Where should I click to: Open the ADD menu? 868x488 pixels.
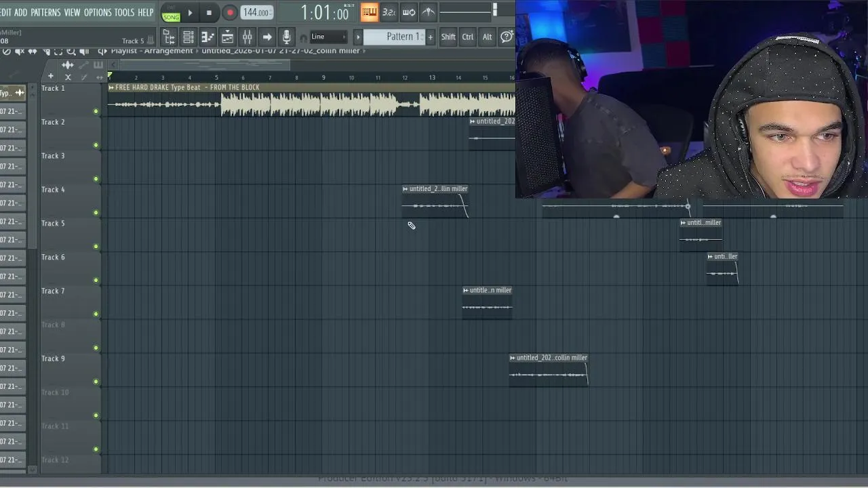[x=21, y=12]
